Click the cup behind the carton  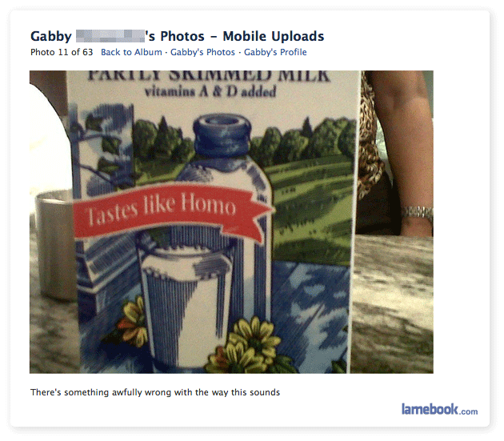tap(54, 244)
